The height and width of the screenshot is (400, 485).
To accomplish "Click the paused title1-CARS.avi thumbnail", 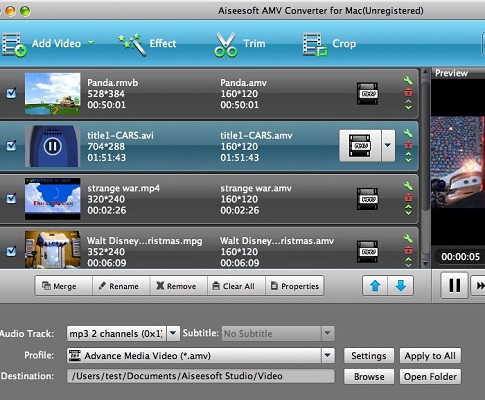I will point(53,146).
